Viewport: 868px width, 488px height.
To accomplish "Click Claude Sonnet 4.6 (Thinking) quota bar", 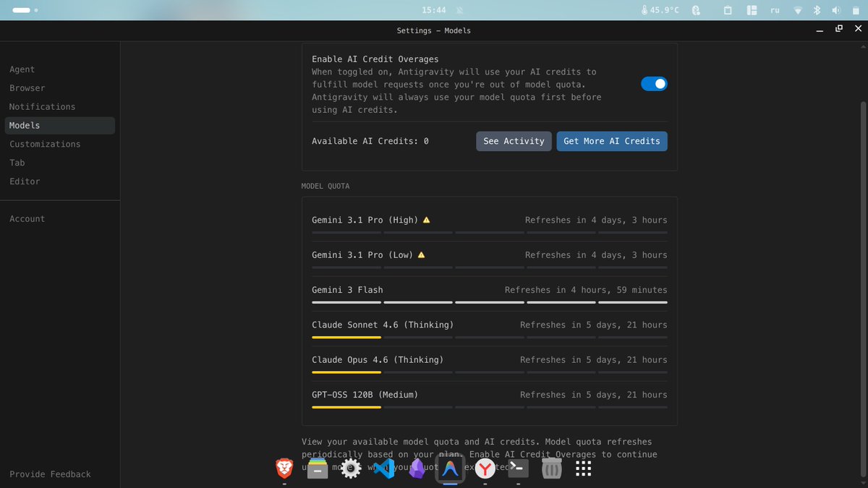I will 490,337.
